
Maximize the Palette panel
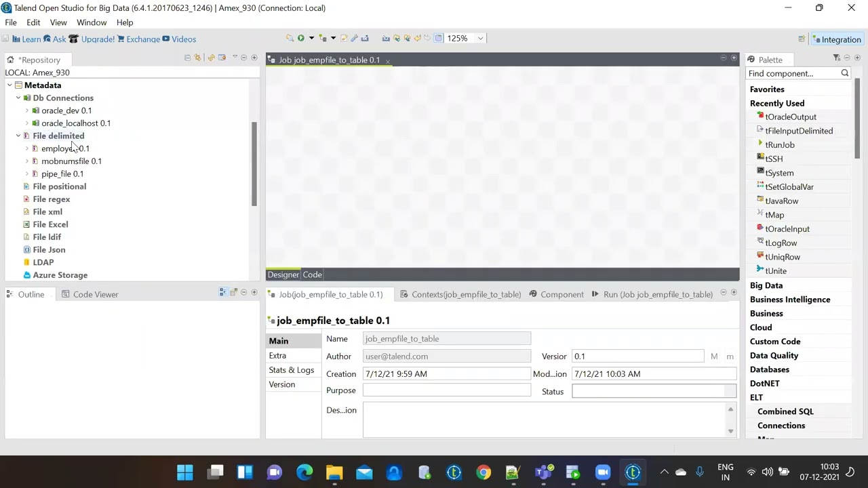tap(858, 58)
